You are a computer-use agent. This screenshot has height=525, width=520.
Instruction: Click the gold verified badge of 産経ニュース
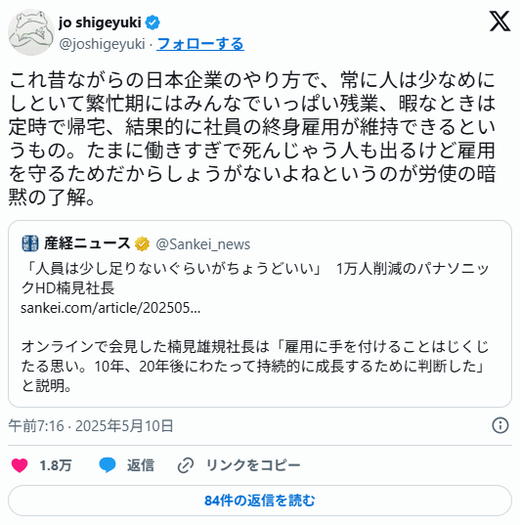tap(142, 244)
